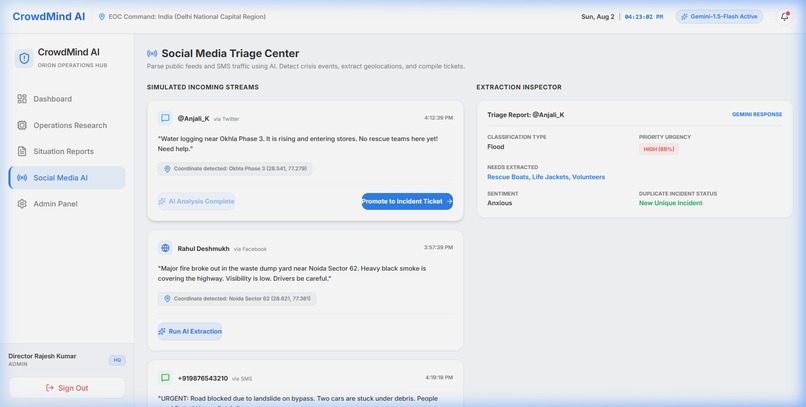This screenshot has height=407, width=806.
Task: Click the location pin beside EOC Command
Action: (x=102, y=16)
